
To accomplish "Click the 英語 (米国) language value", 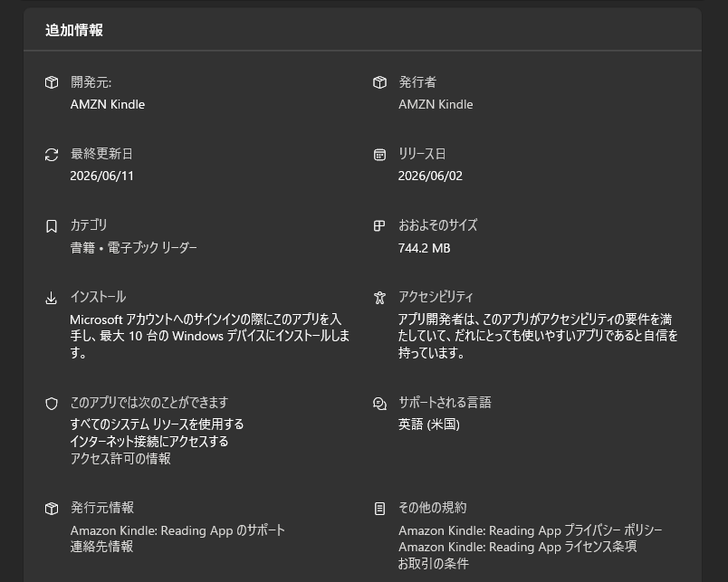I will pyautogui.click(x=429, y=425).
